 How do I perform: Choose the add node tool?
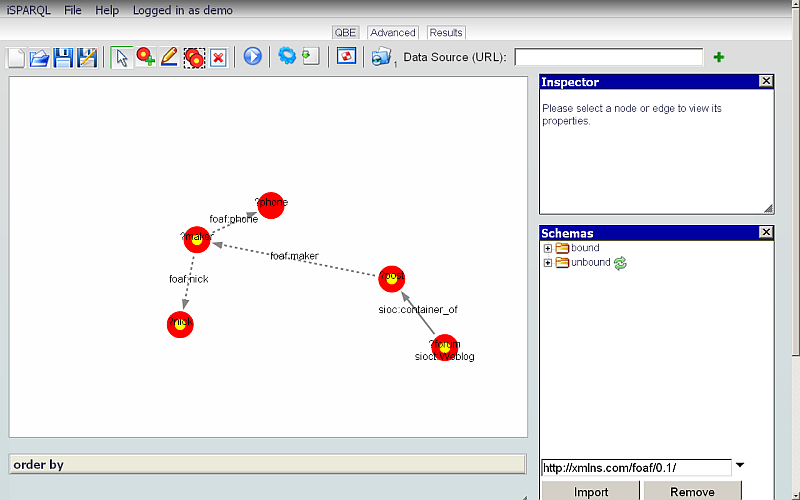pyautogui.click(x=145, y=57)
